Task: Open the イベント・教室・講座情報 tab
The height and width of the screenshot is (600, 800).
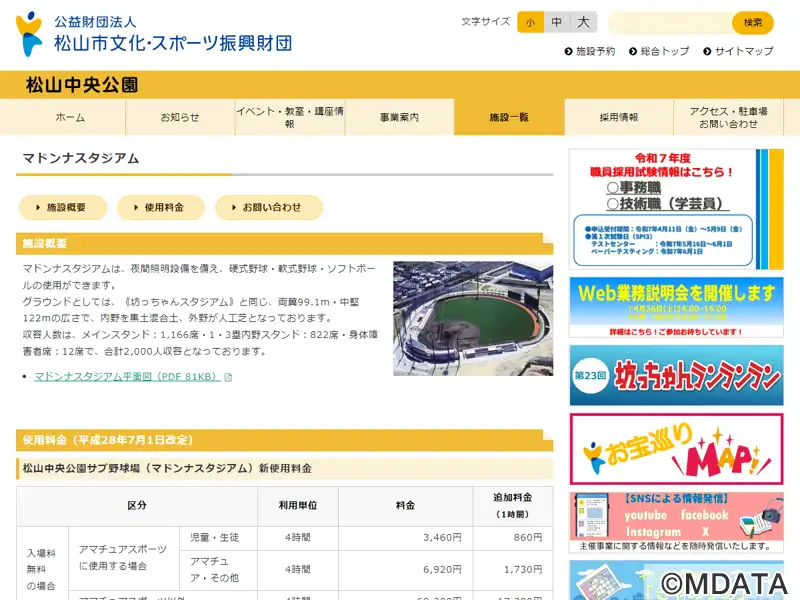Action: pyautogui.click(x=290, y=117)
